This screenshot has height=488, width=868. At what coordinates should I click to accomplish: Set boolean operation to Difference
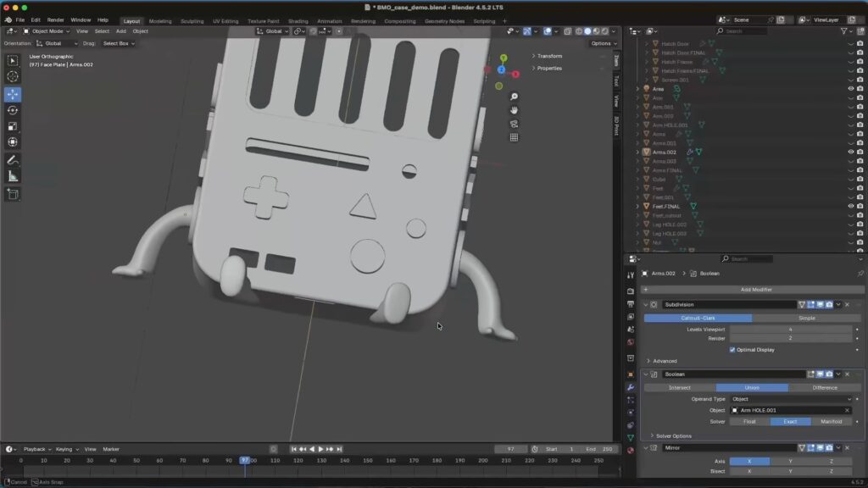point(824,388)
